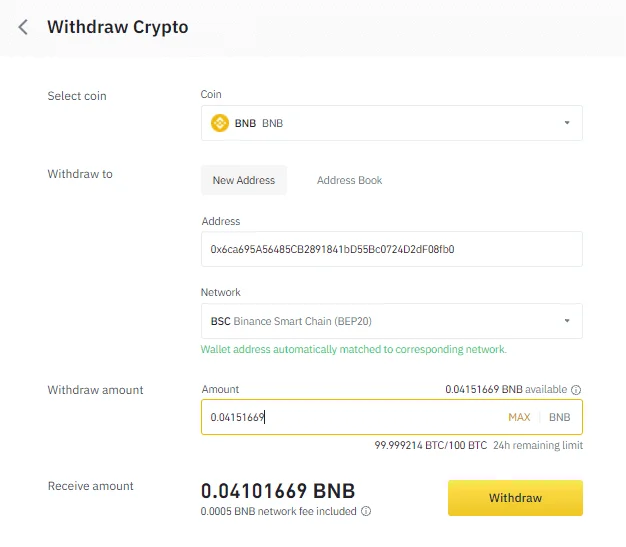
Task: Click MAX to fill full amount
Action: 519,417
